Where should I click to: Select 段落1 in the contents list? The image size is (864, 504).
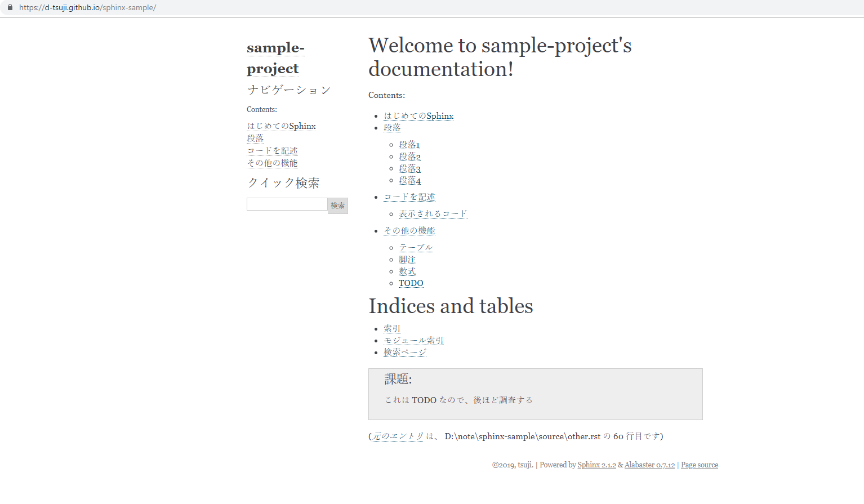[x=409, y=145]
